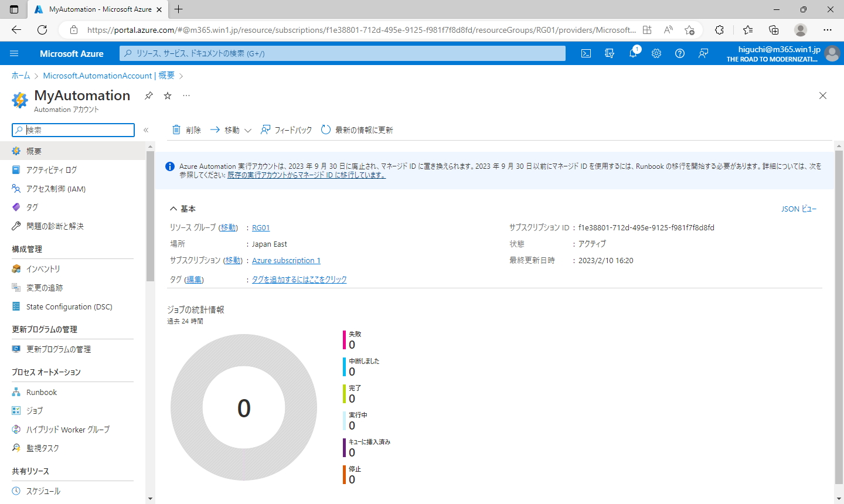Screen dimensions: 844x504
Task: Open portal settings gear
Action: 656,53
